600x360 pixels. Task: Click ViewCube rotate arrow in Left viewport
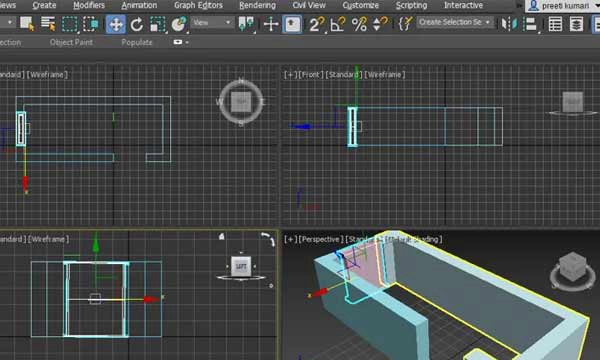tap(268, 239)
